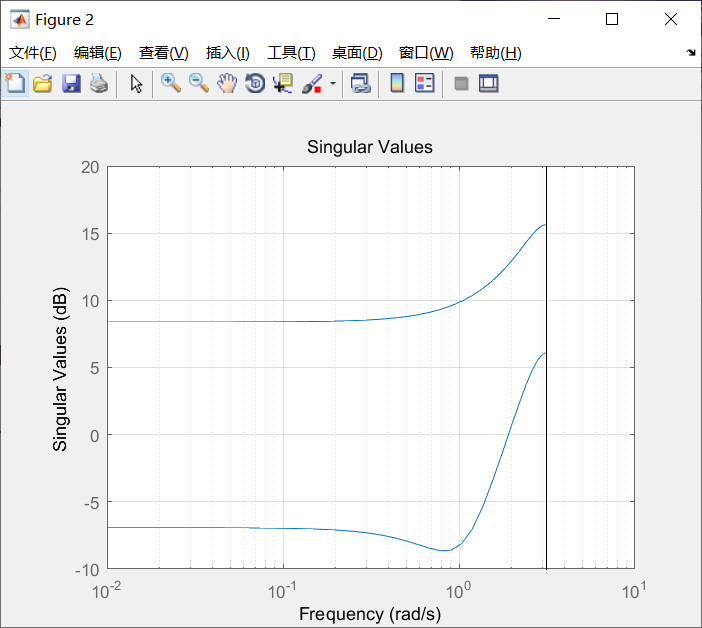Turn on the Data Cursor tool
This screenshot has height=628, width=702.
pyautogui.click(x=283, y=84)
